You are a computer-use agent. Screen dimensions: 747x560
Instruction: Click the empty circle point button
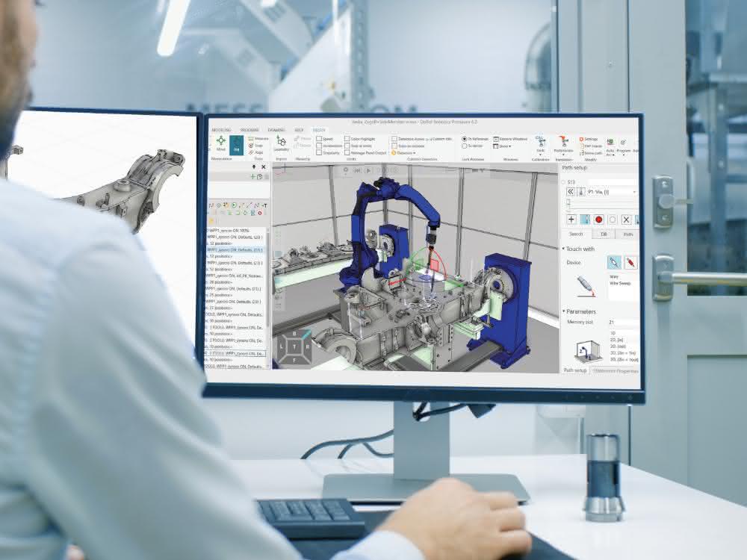pyautogui.click(x=613, y=220)
